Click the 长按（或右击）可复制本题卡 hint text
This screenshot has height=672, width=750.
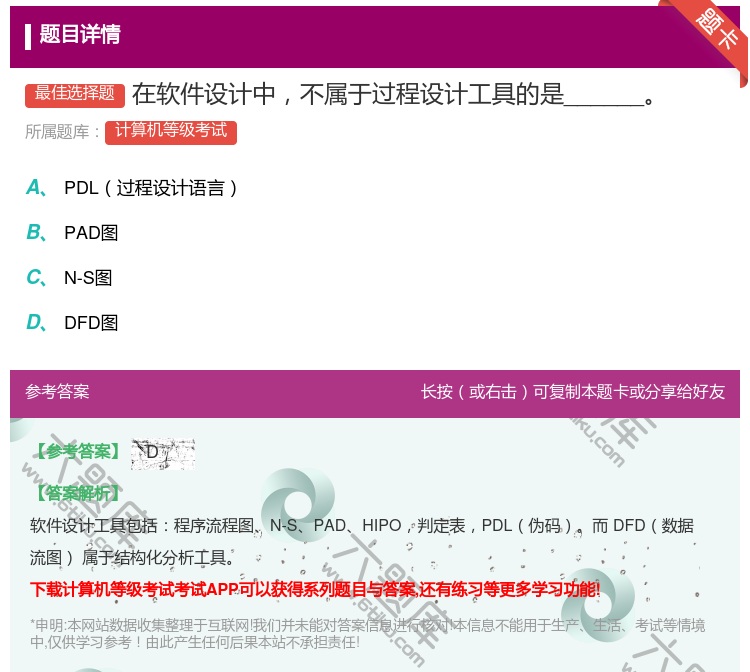click(573, 392)
